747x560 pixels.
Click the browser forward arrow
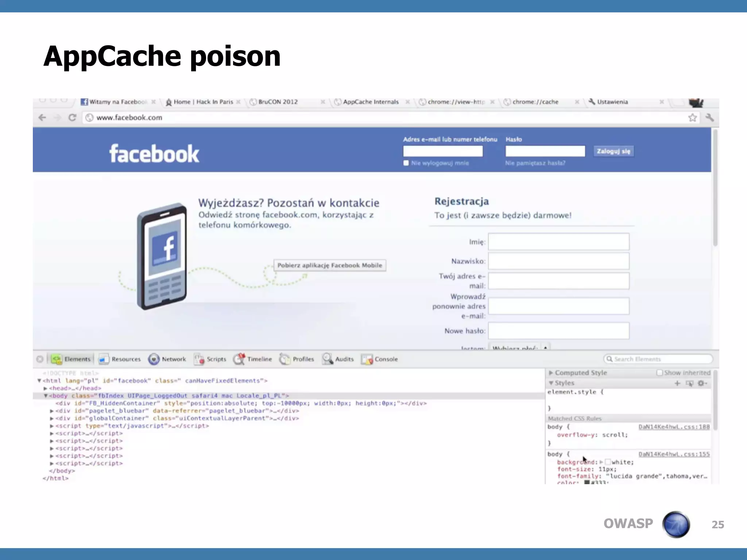[57, 117]
